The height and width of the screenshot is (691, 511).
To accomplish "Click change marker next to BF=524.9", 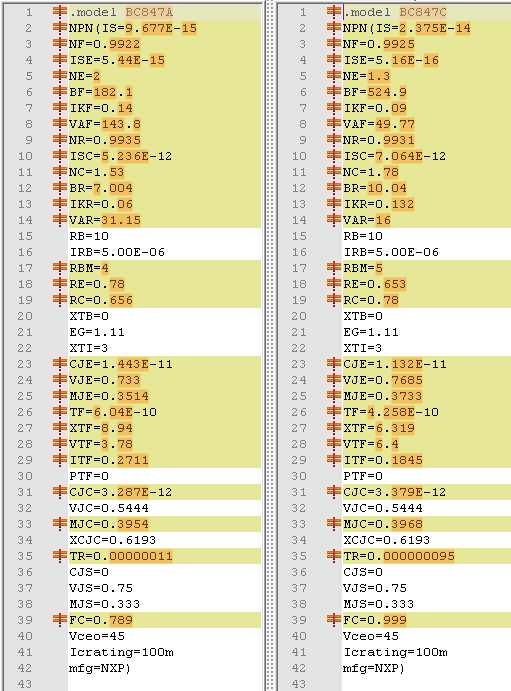I will 334,92.
